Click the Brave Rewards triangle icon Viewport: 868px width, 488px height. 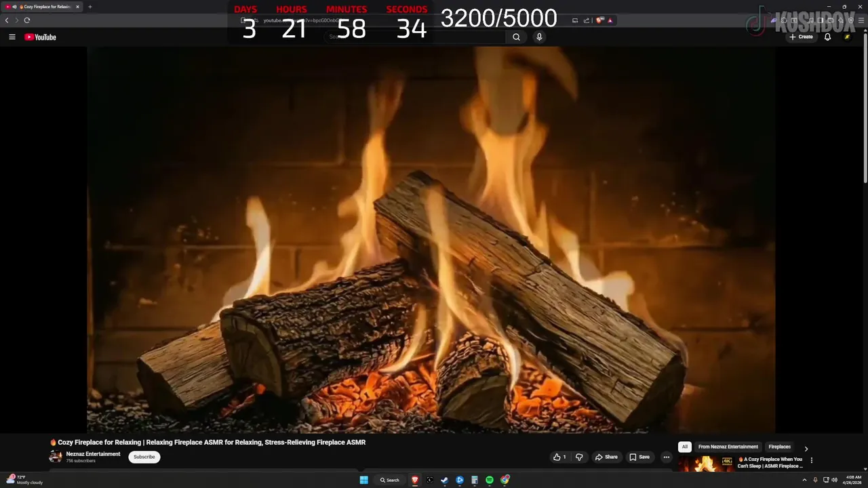(x=610, y=20)
